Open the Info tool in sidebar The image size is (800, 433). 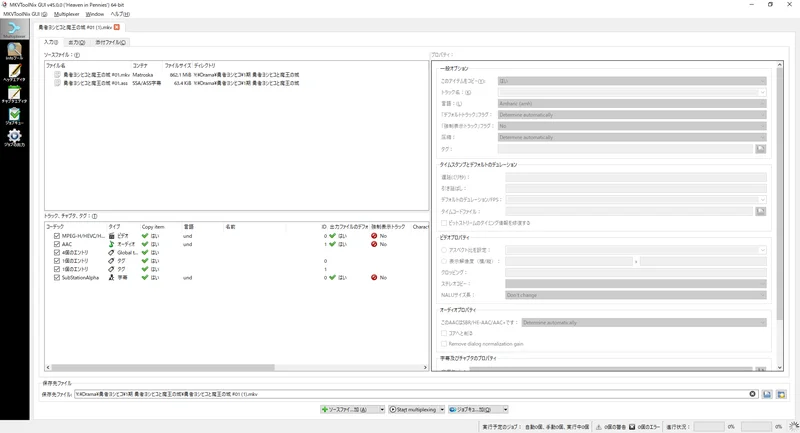(x=15, y=51)
